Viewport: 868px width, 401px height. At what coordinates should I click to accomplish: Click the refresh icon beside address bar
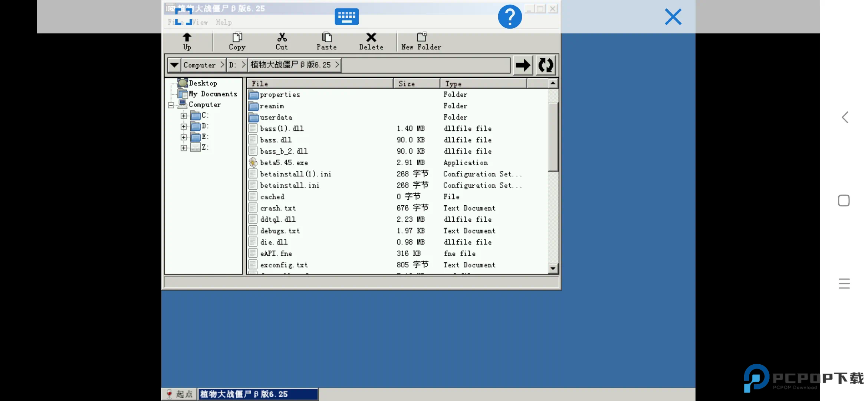546,65
